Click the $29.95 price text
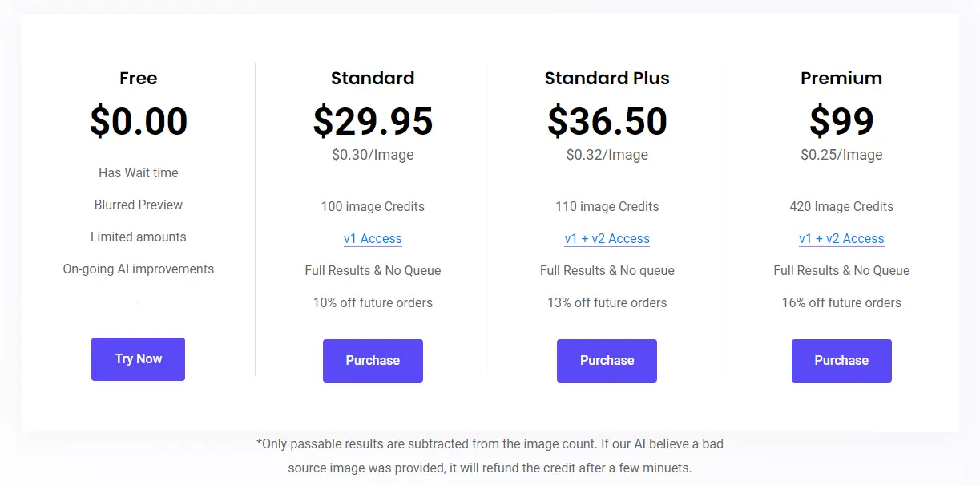Image resolution: width=980 pixels, height=486 pixels. [x=373, y=121]
